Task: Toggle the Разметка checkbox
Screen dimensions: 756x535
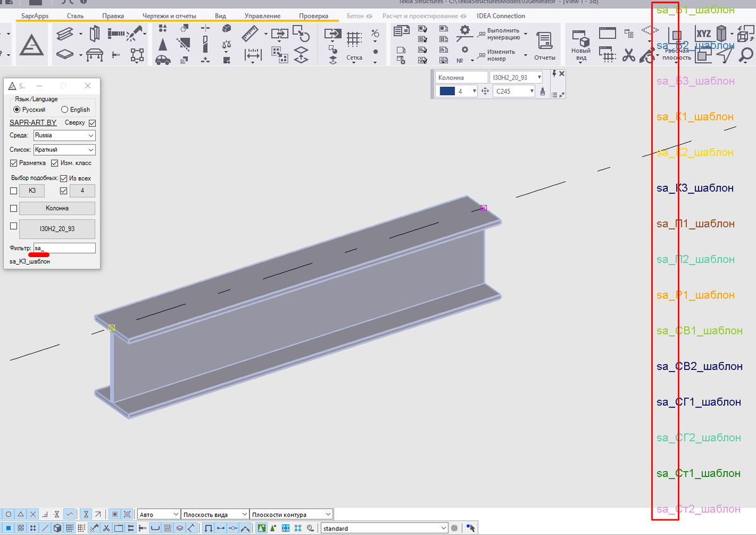Action: (14, 163)
